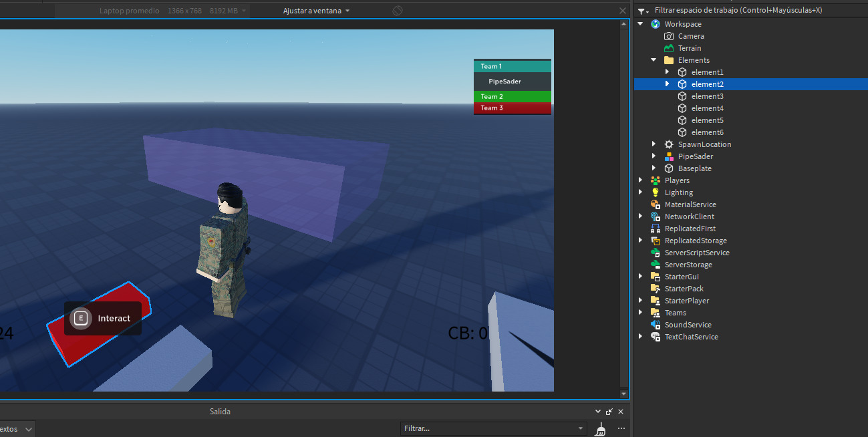Click the SpawnLocation gear icon
Image resolution: width=868 pixels, height=437 pixels.
668,144
